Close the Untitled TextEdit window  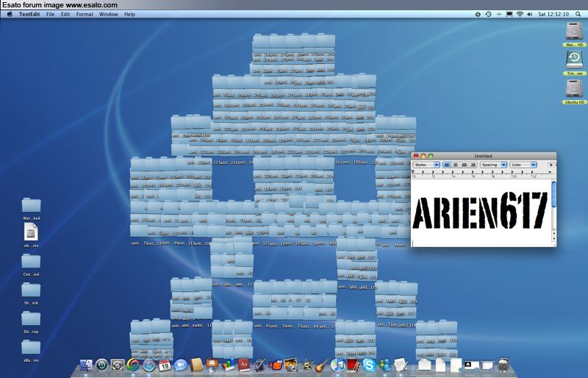tap(416, 156)
